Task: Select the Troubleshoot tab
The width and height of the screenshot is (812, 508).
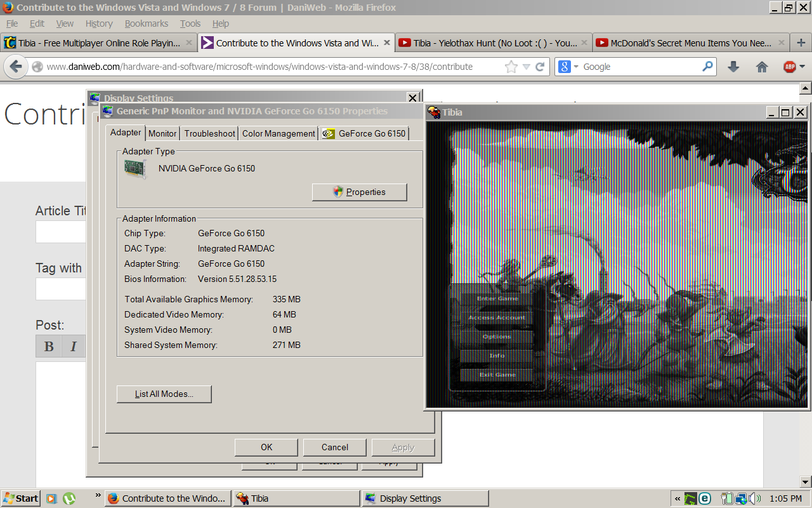Action: 209,133
